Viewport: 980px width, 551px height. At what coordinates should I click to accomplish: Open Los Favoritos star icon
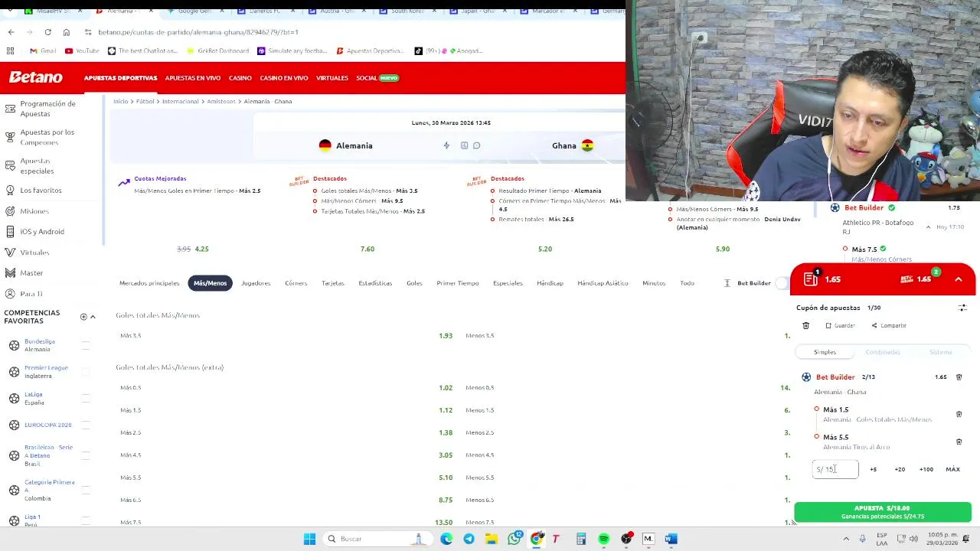(x=10, y=190)
